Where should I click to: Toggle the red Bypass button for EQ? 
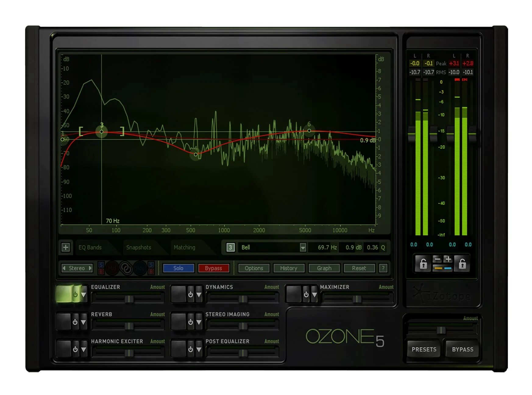tap(213, 268)
